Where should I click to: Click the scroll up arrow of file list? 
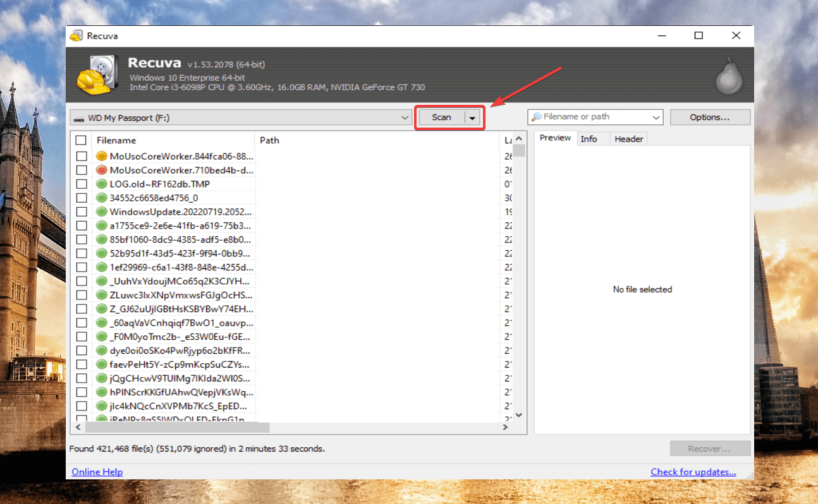tap(519, 139)
